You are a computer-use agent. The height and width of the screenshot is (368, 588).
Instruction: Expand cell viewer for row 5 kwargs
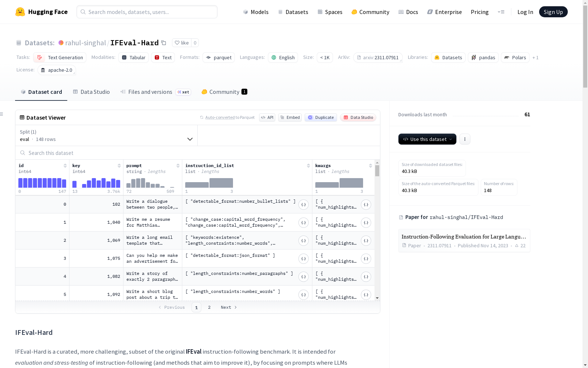[x=366, y=295]
